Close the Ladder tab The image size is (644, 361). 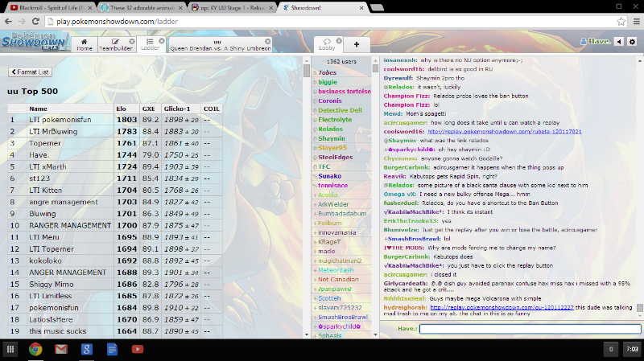[162, 41]
